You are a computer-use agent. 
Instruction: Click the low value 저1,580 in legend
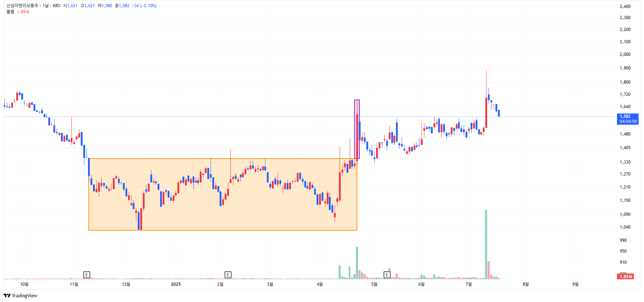click(105, 6)
